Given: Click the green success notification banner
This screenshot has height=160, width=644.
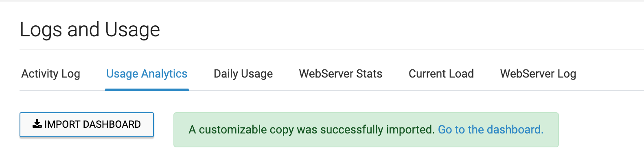Looking at the screenshot, I should click(x=366, y=130).
